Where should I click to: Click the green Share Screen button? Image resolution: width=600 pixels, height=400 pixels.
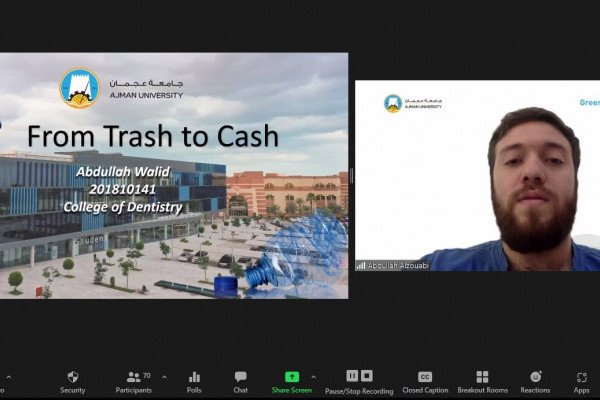[291, 381]
